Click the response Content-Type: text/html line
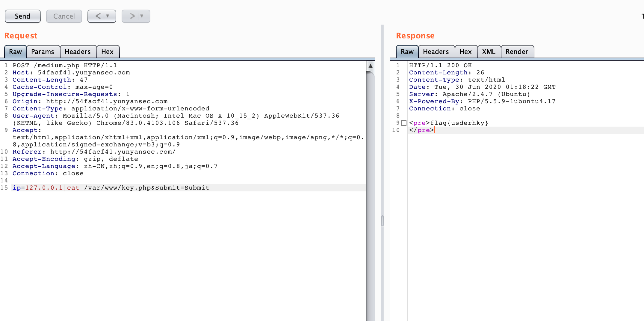The height and width of the screenshot is (321, 644). tap(457, 80)
